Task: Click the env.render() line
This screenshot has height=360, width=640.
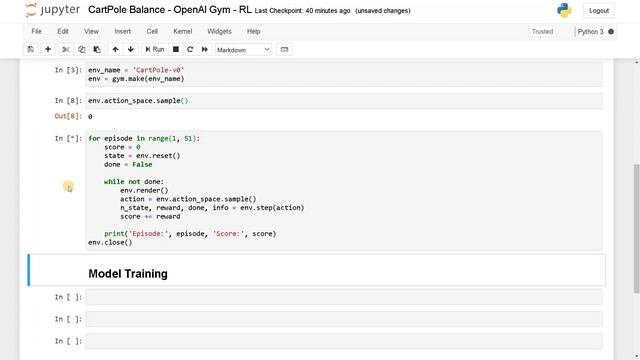Action: point(144,190)
